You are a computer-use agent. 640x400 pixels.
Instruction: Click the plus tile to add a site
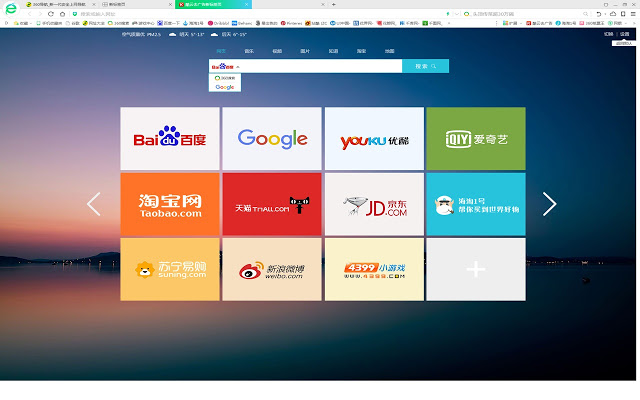tap(475, 269)
